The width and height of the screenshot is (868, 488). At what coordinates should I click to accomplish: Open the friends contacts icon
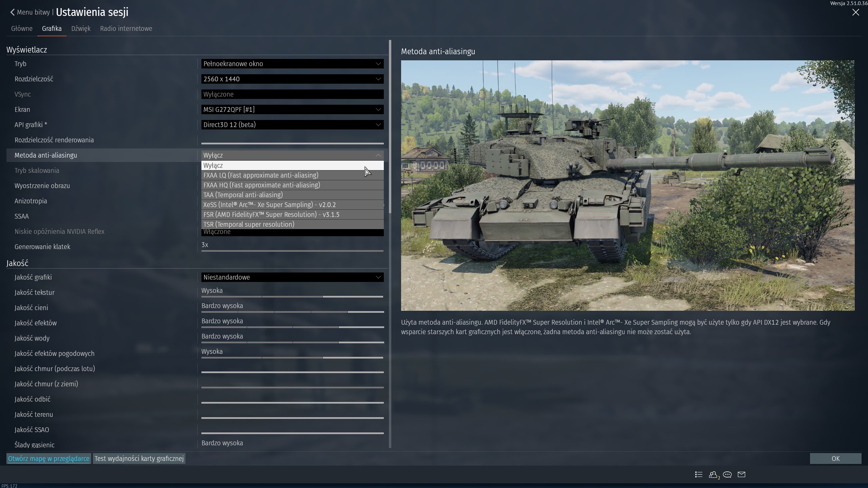point(713,474)
